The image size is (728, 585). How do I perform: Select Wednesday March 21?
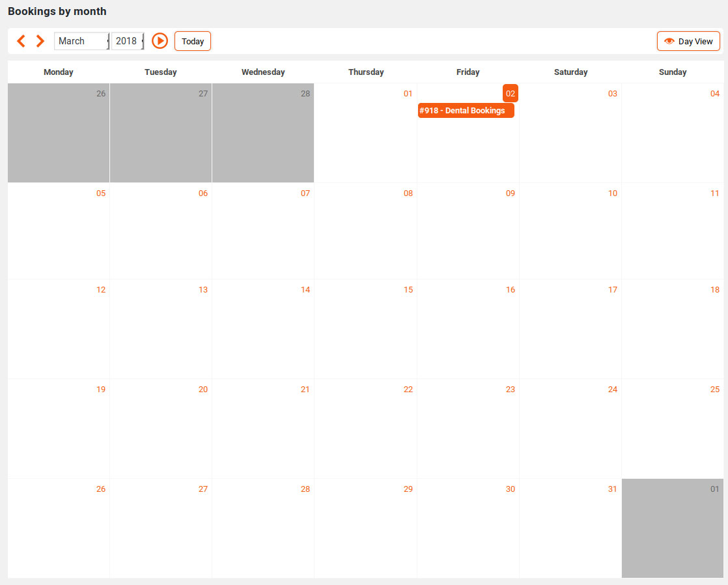(263, 429)
